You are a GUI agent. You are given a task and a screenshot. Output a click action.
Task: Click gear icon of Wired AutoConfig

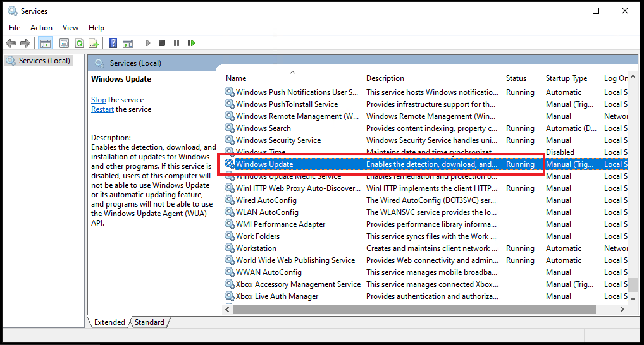point(229,200)
